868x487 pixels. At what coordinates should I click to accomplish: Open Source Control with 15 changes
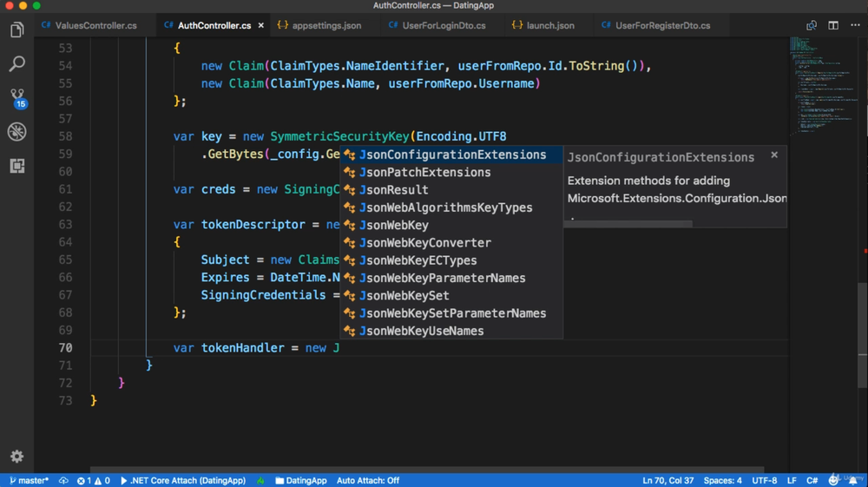(x=17, y=98)
